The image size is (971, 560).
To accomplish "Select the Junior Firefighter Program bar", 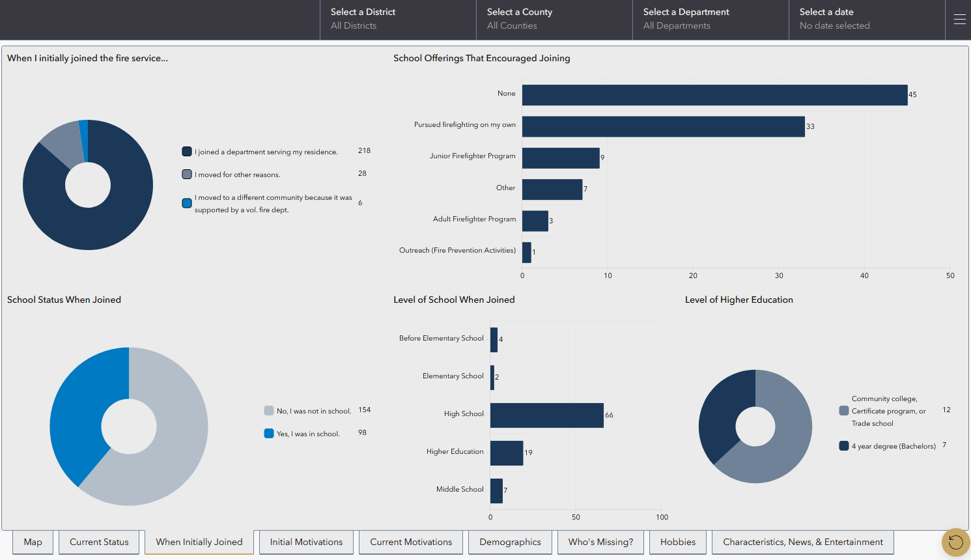I will point(561,158).
